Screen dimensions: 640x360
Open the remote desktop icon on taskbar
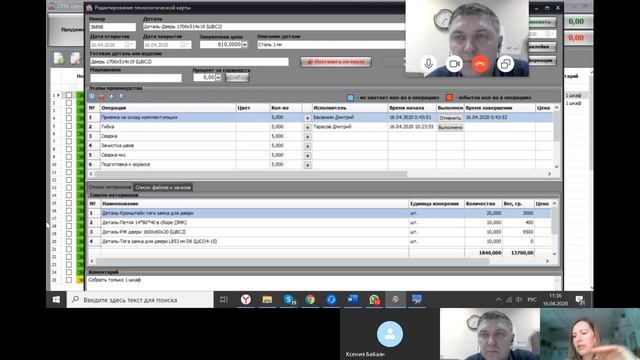tap(417, 300)
